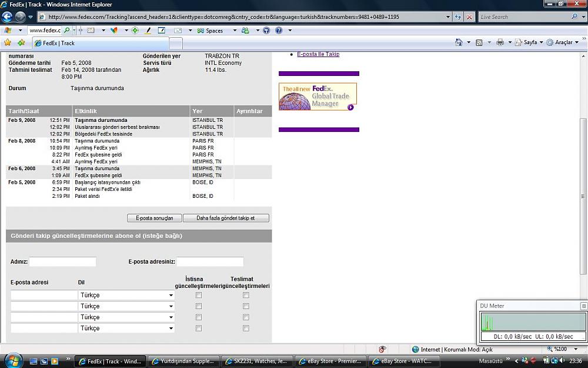
Task: Click the status bar phishing filter icon
Action: pyautogui.click(x=383, y=349)
